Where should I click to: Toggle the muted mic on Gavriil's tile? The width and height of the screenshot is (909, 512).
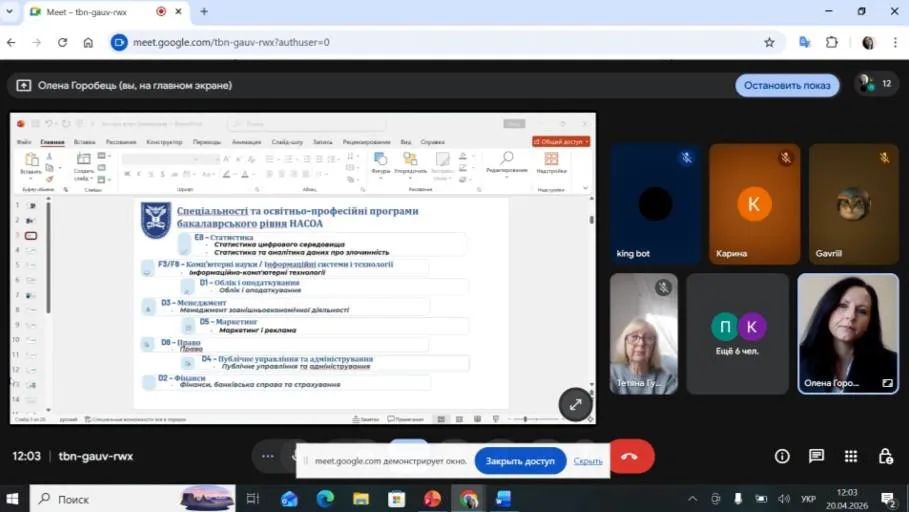point(885,158)
